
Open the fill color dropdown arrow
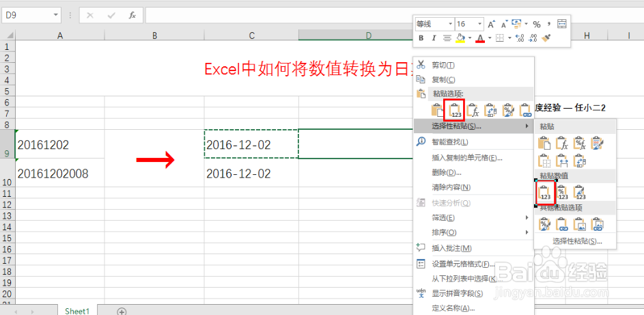tap(470, 38)
